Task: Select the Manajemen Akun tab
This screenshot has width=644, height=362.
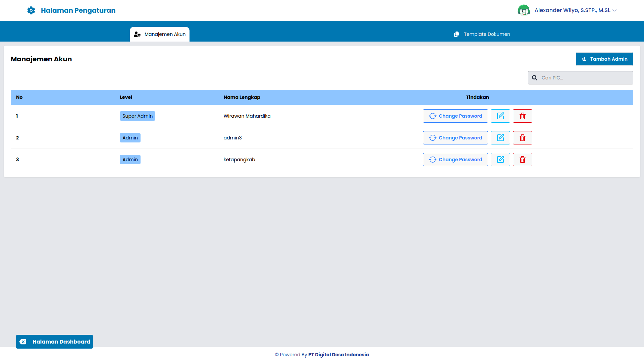Action: click(x=160, y=34)
